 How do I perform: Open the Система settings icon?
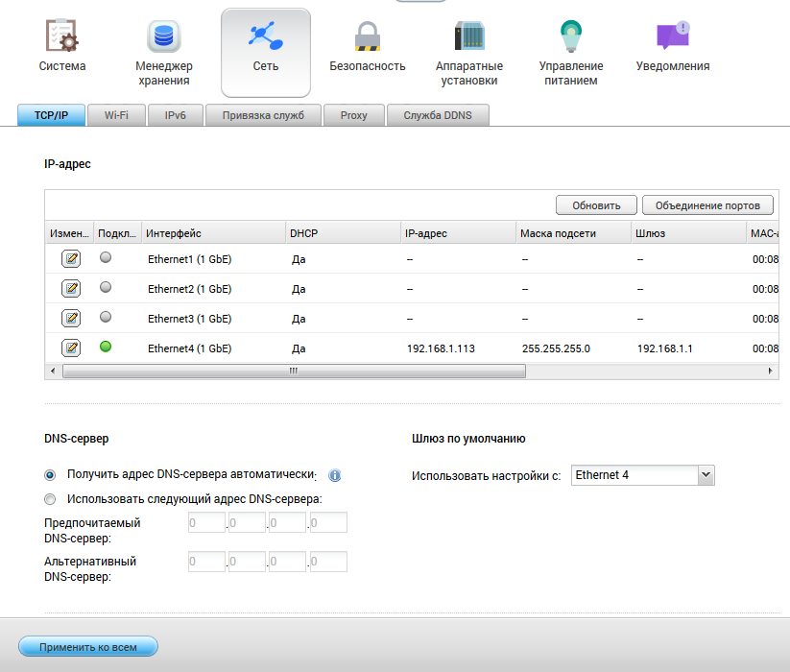click(62, 36)
